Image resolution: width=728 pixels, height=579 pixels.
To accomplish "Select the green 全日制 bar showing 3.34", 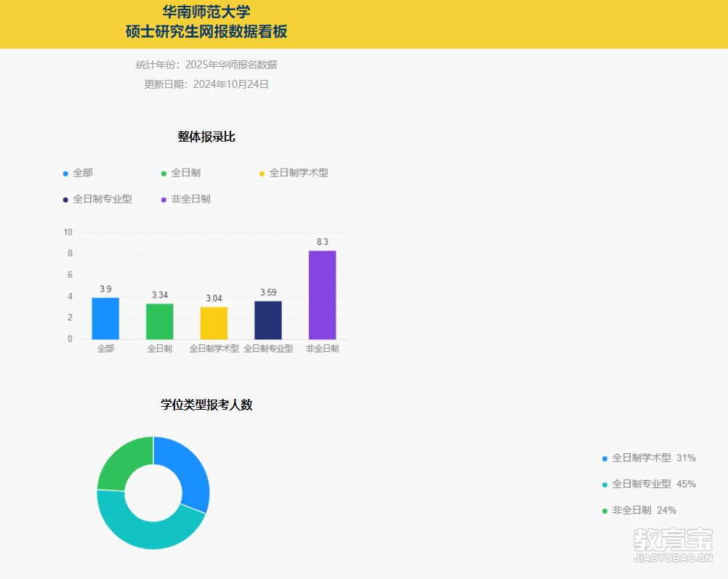I will tap(160, 321).
